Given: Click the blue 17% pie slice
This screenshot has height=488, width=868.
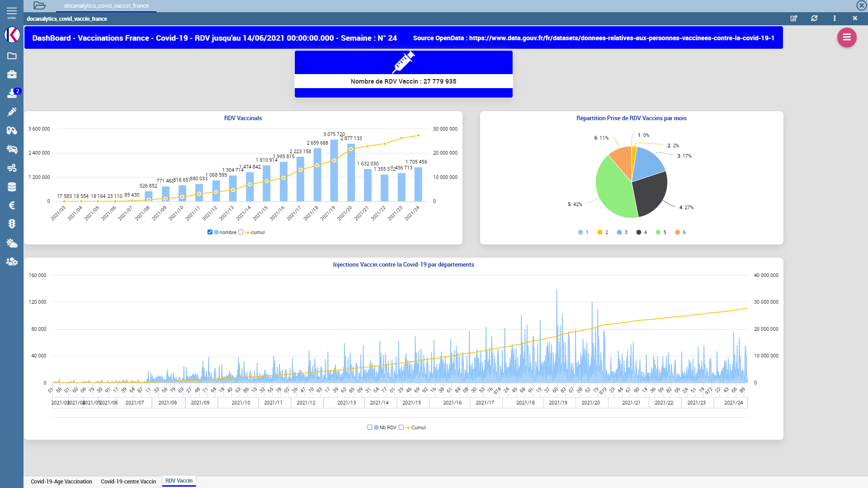Looking at the screenshot, I should [x=646, y=164].
